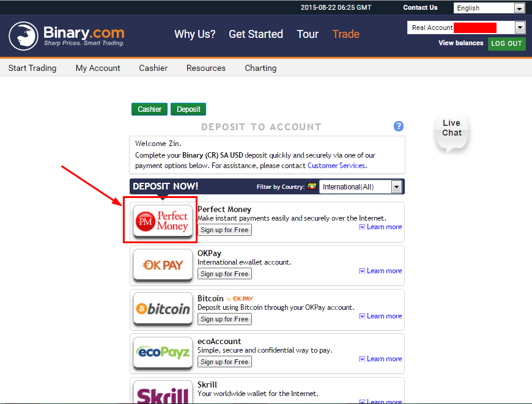Click the Perfect Money heading text
Screen dimensions: 532x404
tap(224, 209)
